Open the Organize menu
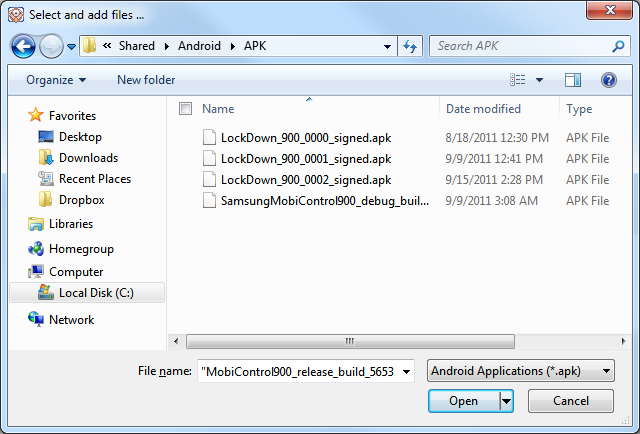This screenshot has height=434, width=640. (56, 80)
